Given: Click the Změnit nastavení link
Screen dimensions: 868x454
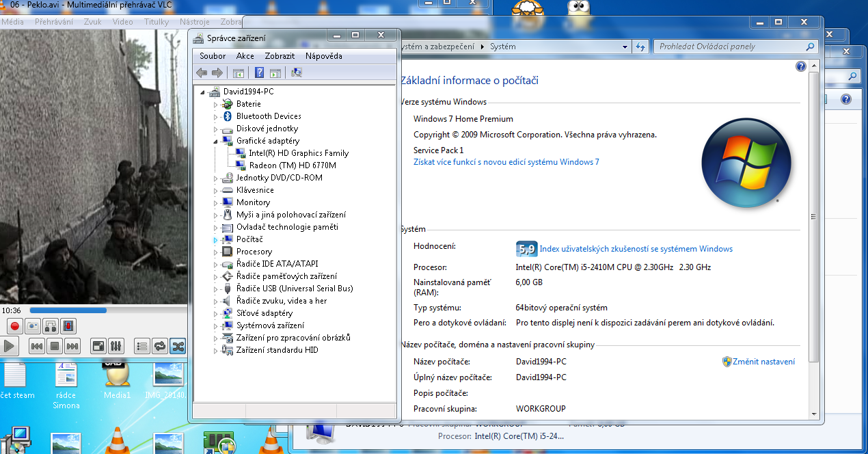Looking at the screenshot, I should pyautogui.click(x=763, y=362).
